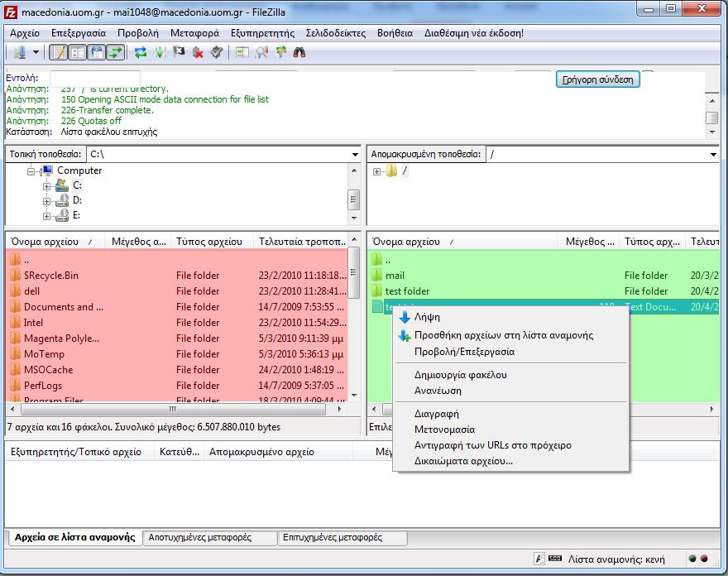Image resolution: width=728 pixels, height=576 pixels.
Task: Open the Επεξεργασία menu
Action: pyautogui.click(x=79, y=33)
